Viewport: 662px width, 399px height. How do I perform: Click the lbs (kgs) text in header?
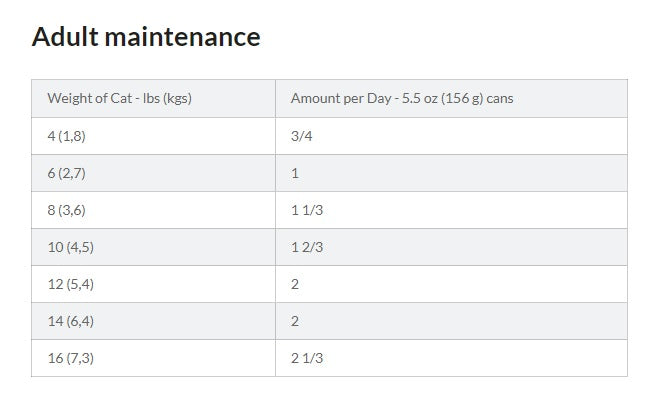[x=167, y=98]
